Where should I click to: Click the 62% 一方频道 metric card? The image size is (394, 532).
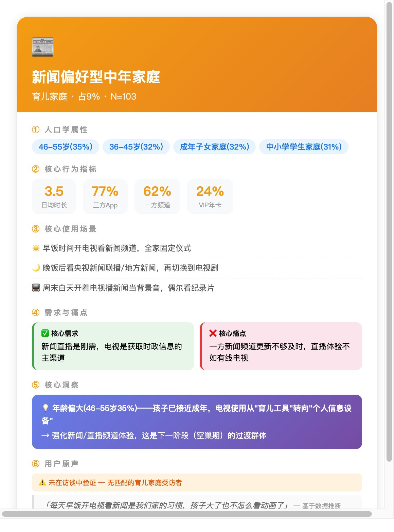157,196
